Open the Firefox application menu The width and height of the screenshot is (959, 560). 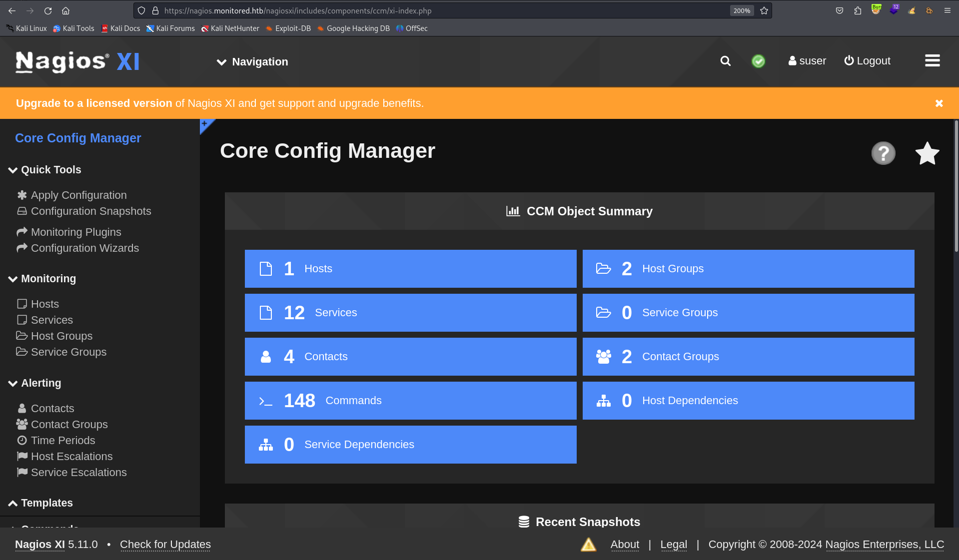tap(947, 10)
